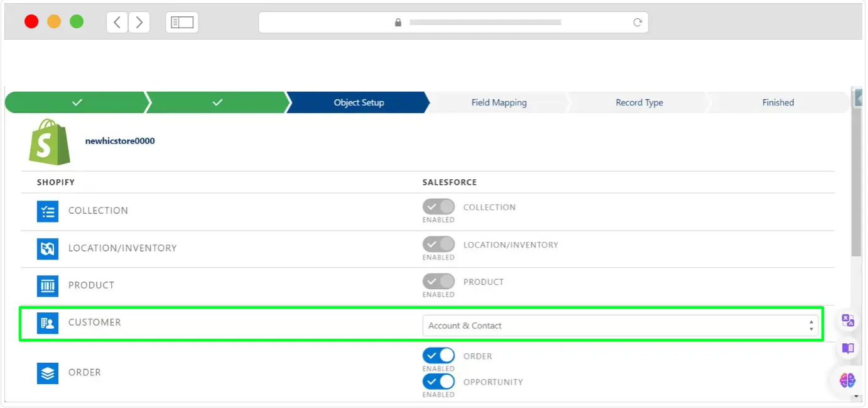Toggle the browser sidebar button
The width and height of the screenshot is (868, 408).
182,22
